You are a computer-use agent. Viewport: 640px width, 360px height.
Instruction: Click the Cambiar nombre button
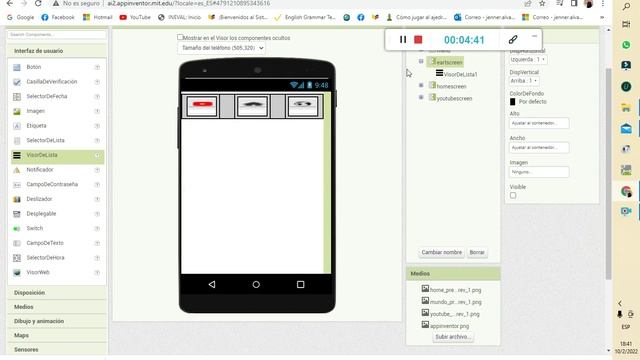(x=442, y=252)
